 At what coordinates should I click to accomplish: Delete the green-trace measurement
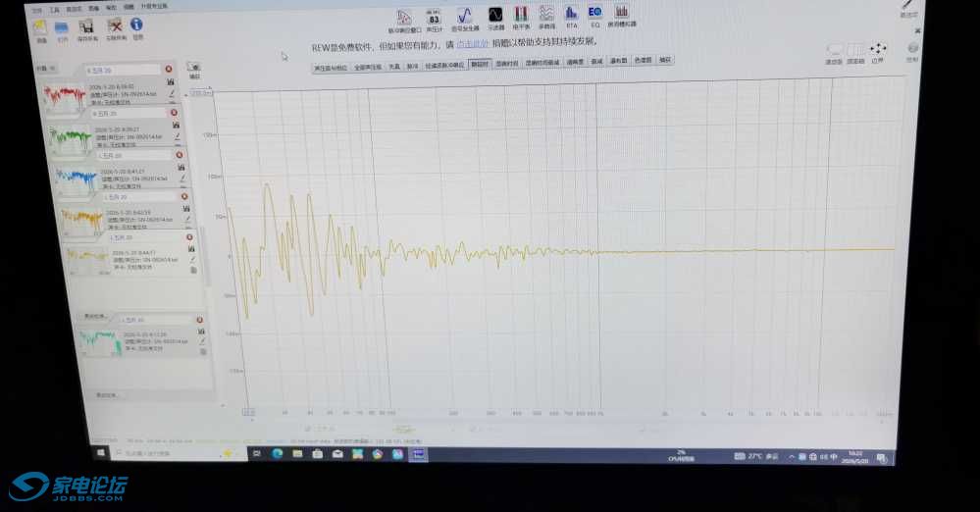[x=174, y=113]
